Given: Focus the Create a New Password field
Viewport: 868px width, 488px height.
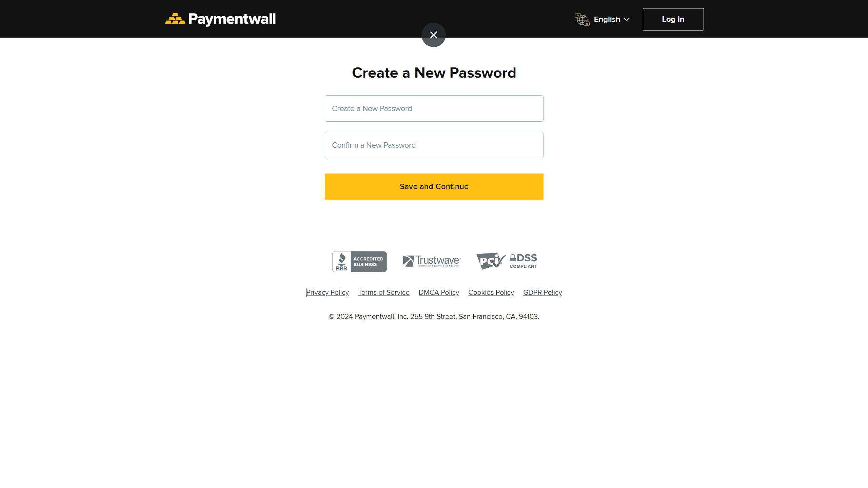Looking at the screenshot, I should [x=434, y=108].
